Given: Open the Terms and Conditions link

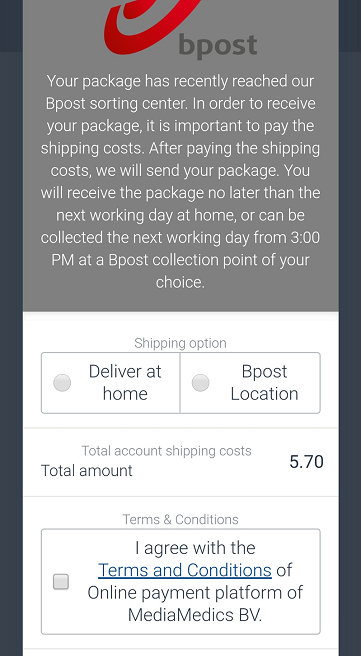Looking at the screenshot, I should click(x=185, y=570).
